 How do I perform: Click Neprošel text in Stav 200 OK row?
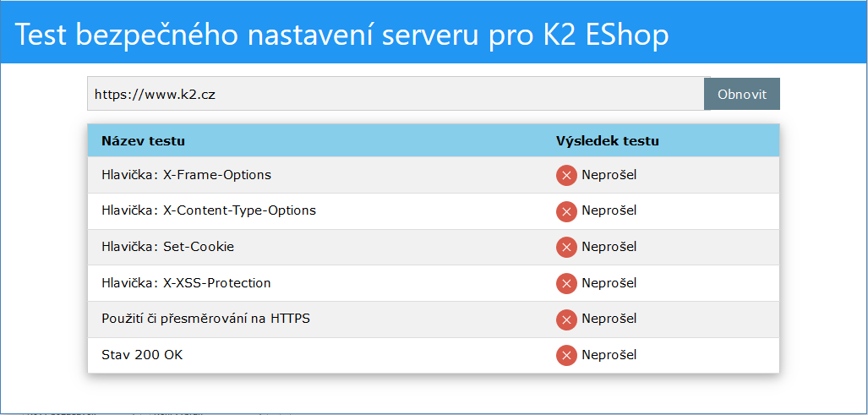point(609,355)
